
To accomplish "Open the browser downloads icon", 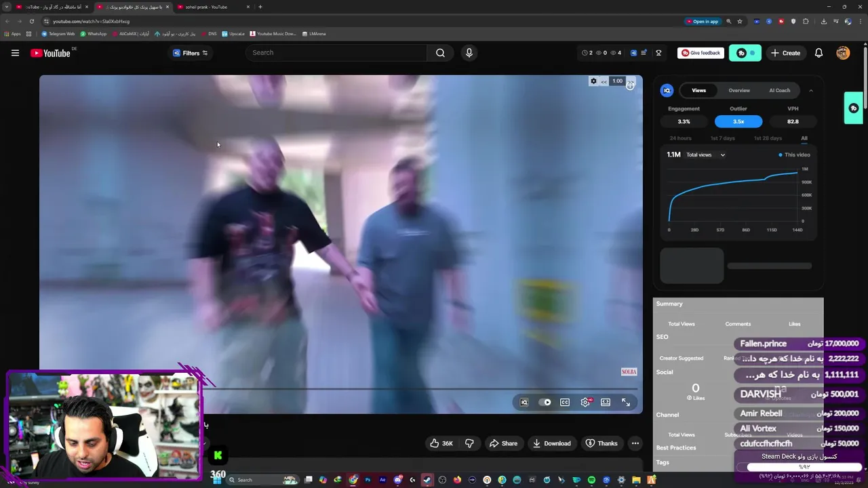I will pyautogui.click(x=823, y=21).
